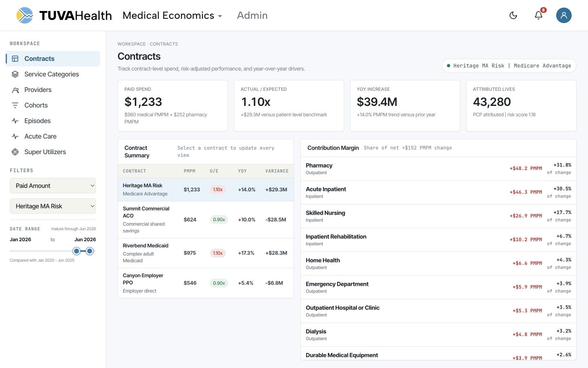This screenshot has height=368, width=588.
Task: Go to Episodes page
Action: click(x=53, y=121)
